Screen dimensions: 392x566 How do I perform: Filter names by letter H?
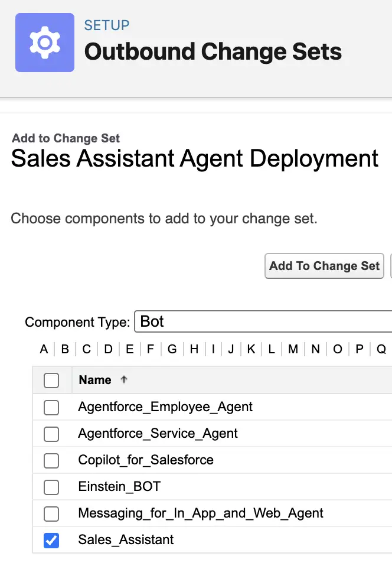(194, 349)
